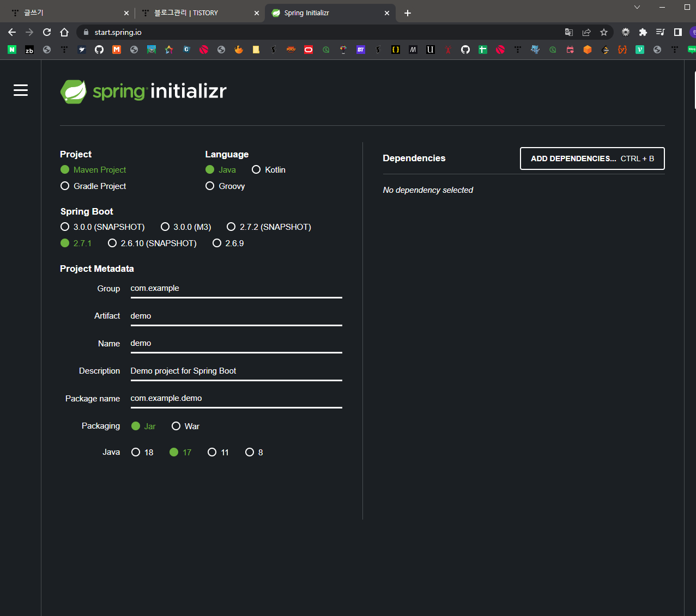Select Spring Boot 3.0.0 (M3)
The image size is (696, 616).
tap(165, 227)
